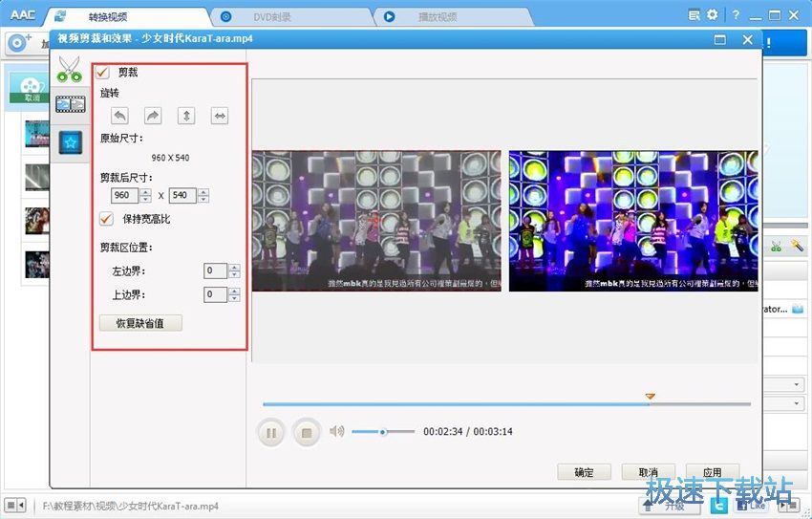Viewport: 812px width, 519px height.
Task: Click the Facebook Like button in status bar
Action: [x=750, y=505]
